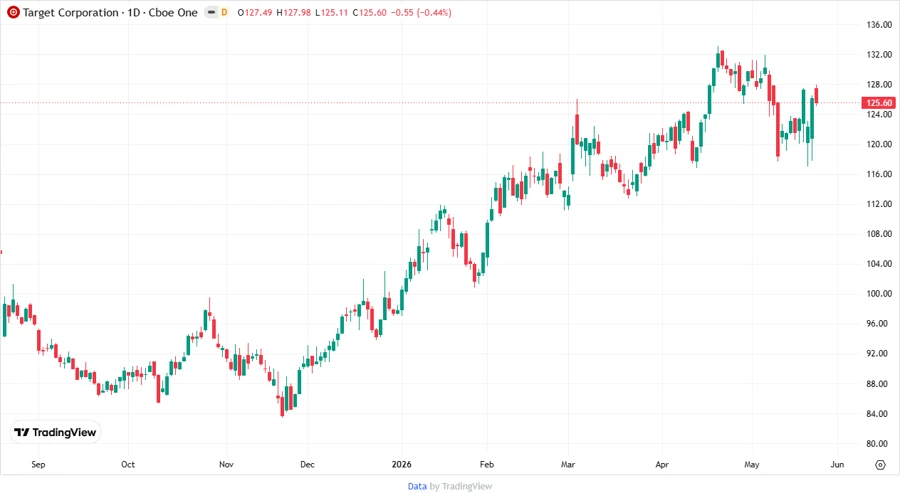This screenshot has width=900, height=498.
Task: Click the Mar label on the time axis
Action: tap(568, 464)
